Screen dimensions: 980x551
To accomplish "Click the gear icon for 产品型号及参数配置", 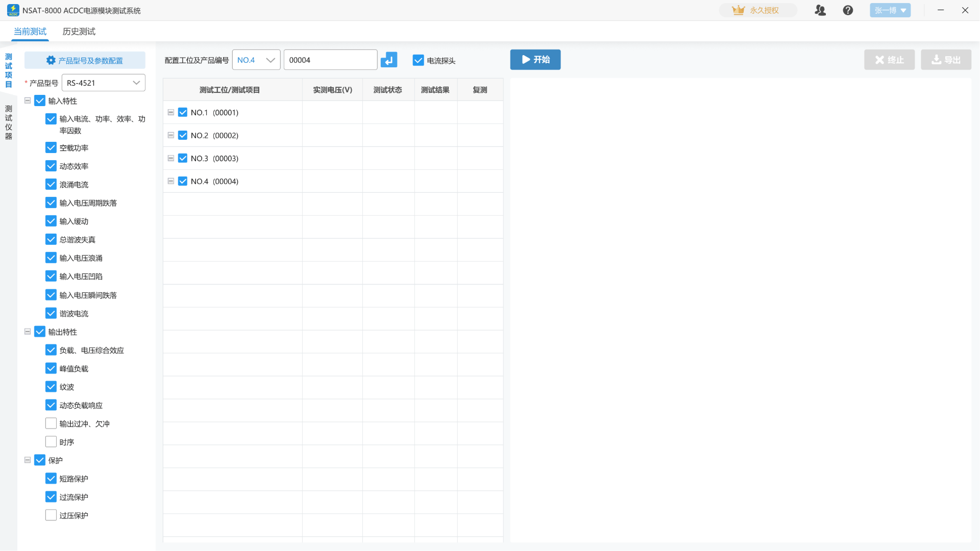I will [51, 60].
